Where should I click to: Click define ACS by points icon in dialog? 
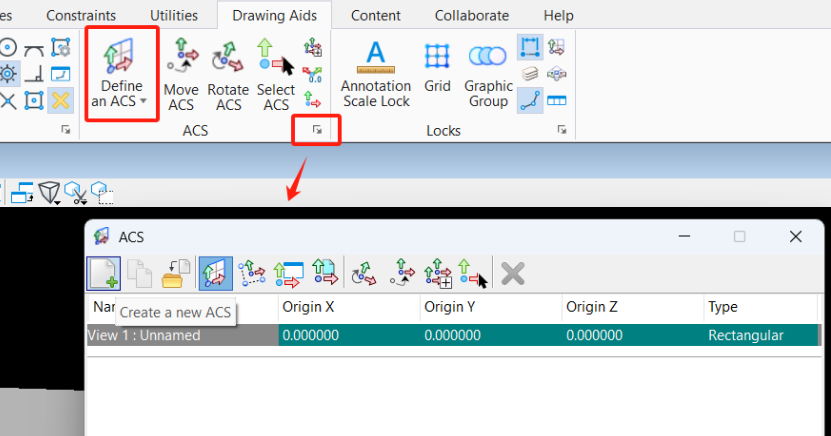point(252,273)
